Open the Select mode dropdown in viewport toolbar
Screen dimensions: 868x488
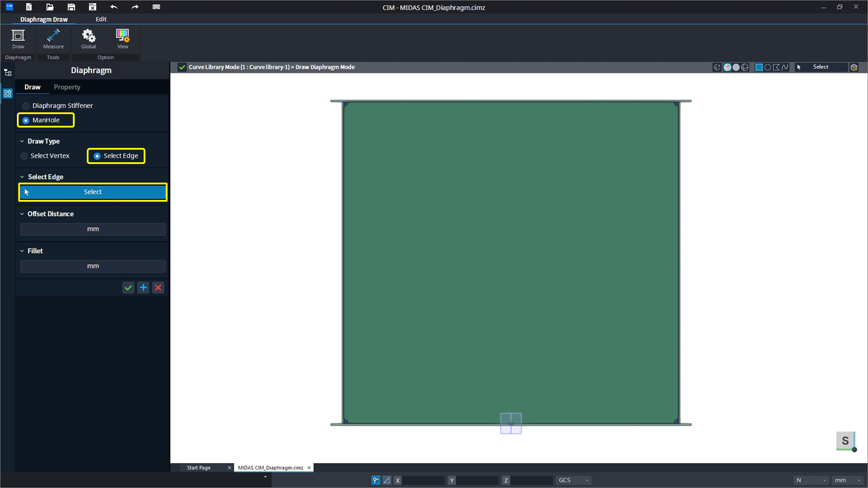(821, 67)
